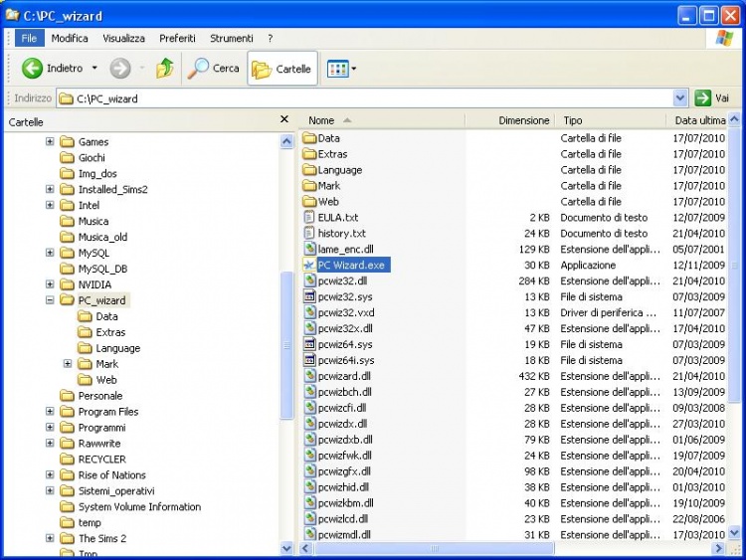The width and height of the screenshot is (746, 560).
Task: Close the Cartelle pane with X
Action: [x=284, y=120]
